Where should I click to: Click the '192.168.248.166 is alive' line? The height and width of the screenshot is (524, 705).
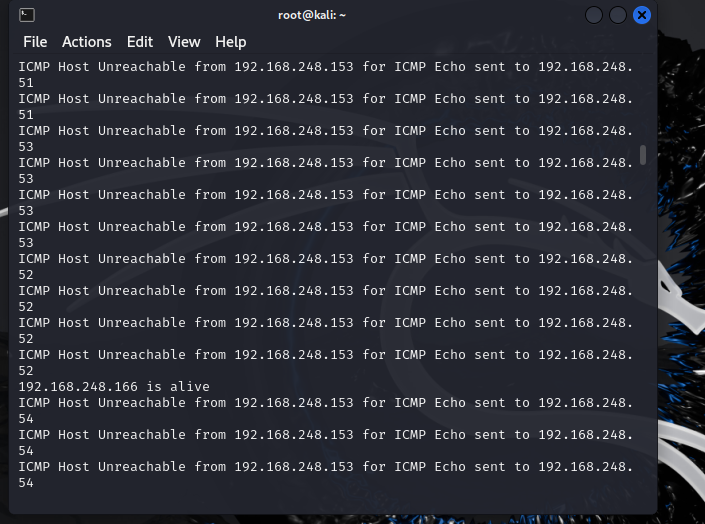coord(113,386)
